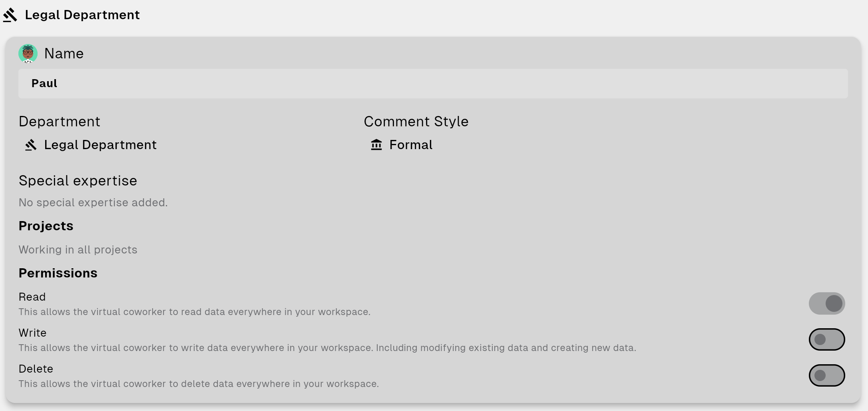Click the Department field label
This screenshot has height=411, width=868.
(x=60, y=122)
